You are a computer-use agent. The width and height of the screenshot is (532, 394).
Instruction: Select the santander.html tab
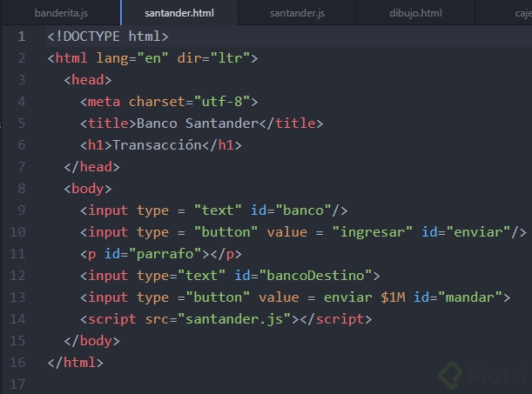179,13
